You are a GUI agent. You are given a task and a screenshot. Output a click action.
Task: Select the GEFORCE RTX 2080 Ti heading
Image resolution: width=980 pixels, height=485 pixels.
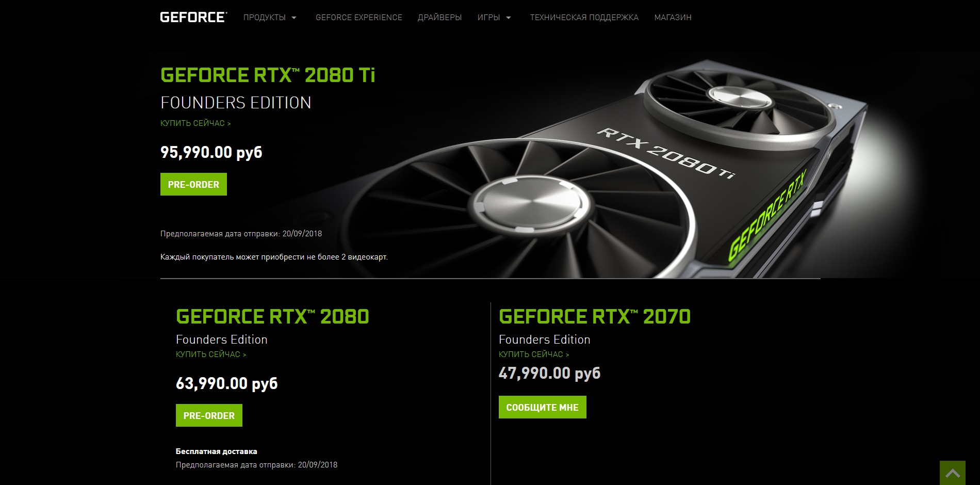(x=268, y=75)
